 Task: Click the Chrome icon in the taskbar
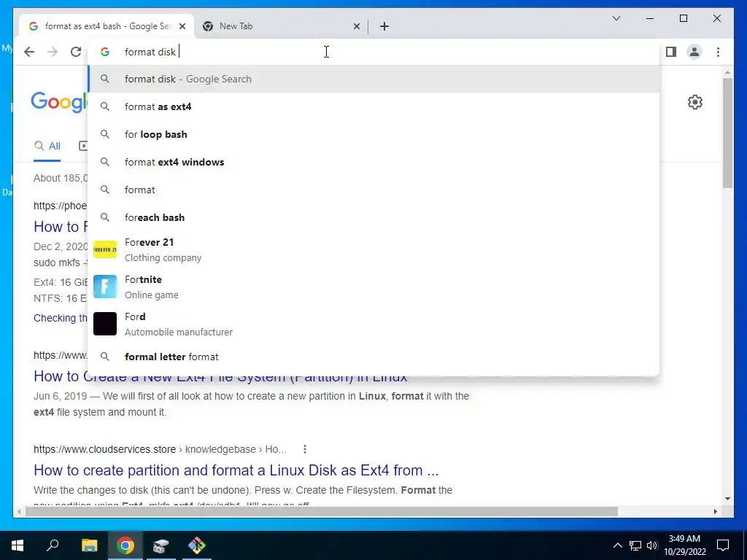tap(125, 545)
